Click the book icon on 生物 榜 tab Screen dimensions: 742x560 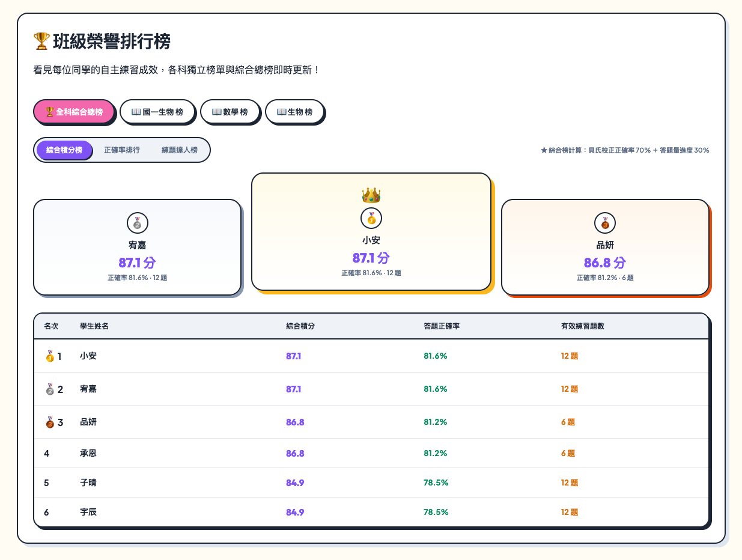coord(282,112)
